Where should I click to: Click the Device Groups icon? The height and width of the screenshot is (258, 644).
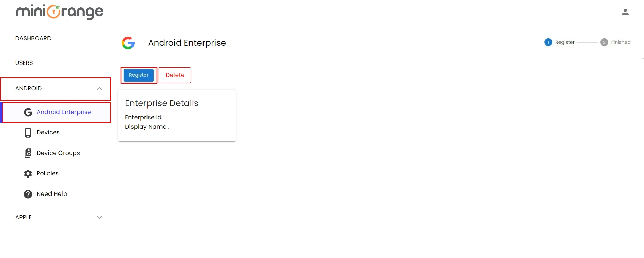[x=28, y=153]
